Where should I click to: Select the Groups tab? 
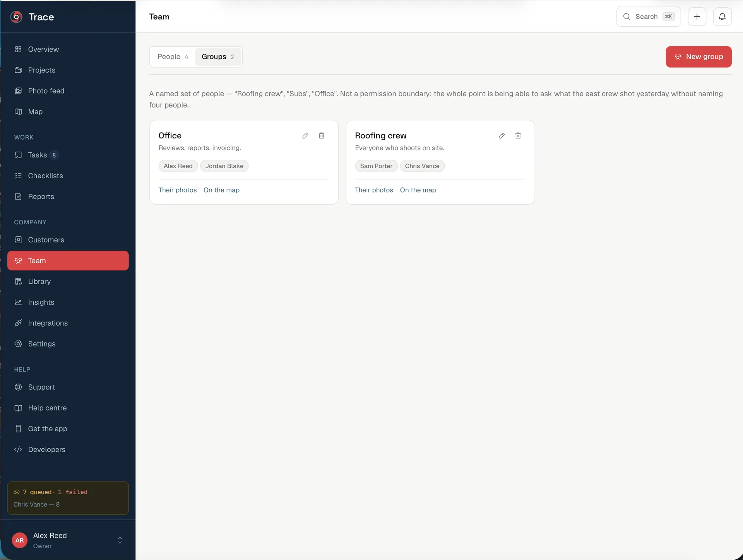point(218,57)
